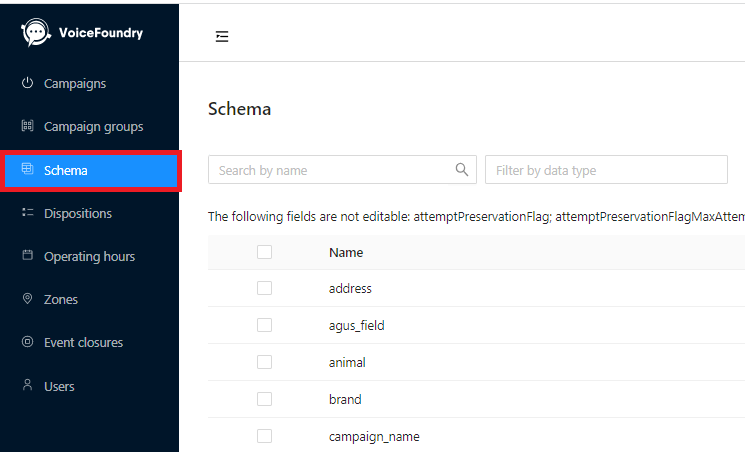Tick the select-all checkbox beside Name header
745x452 pixels.
[264, 252]
